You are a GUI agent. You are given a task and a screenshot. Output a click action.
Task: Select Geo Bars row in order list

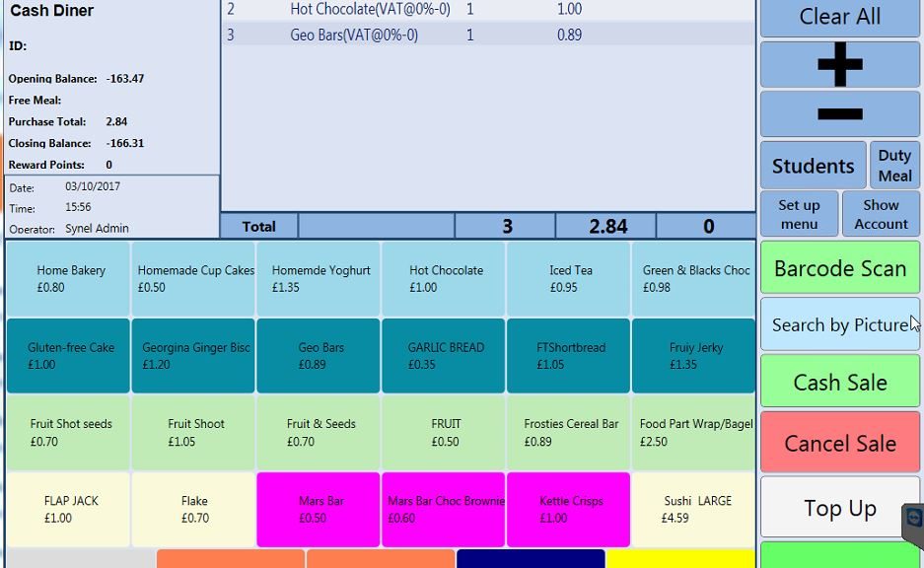488,35
